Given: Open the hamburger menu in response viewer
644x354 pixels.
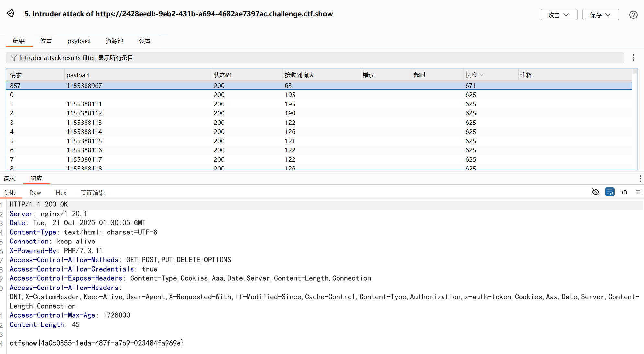Looking at the screenshot, I should [x=638, y=192].
